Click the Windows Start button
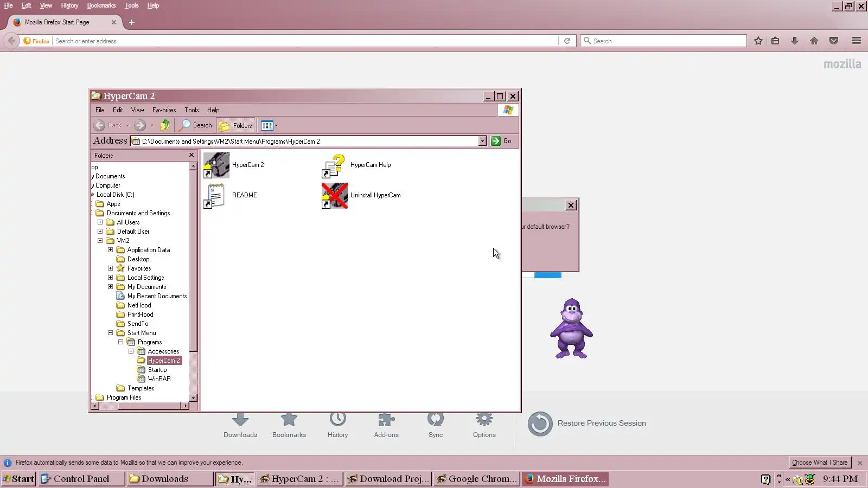This screenshot has height=488, width=868. (x=18, y=479)
